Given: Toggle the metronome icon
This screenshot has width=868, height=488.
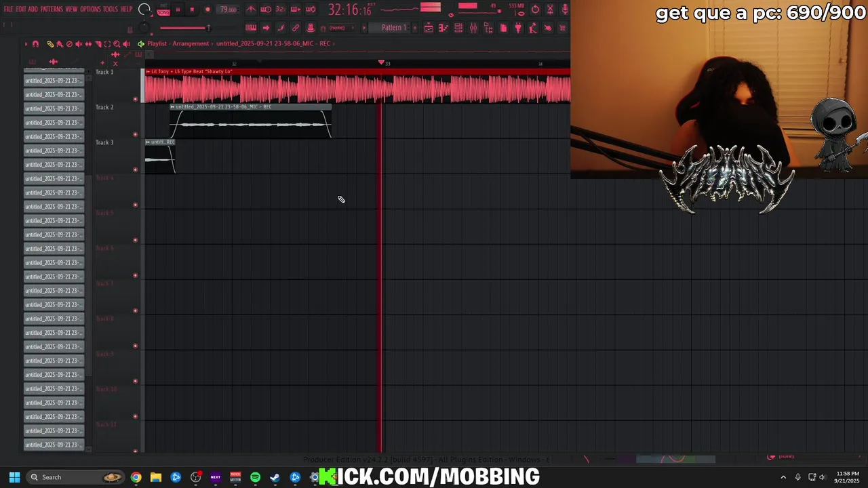Looking at the screenshot, I should pyautogui.click(x=251, y=9).
